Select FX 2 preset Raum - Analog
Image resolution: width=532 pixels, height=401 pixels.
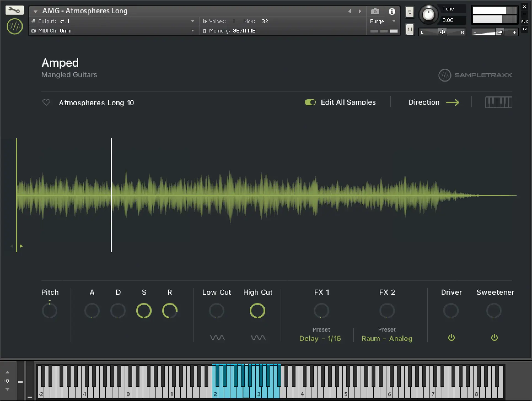387,338
